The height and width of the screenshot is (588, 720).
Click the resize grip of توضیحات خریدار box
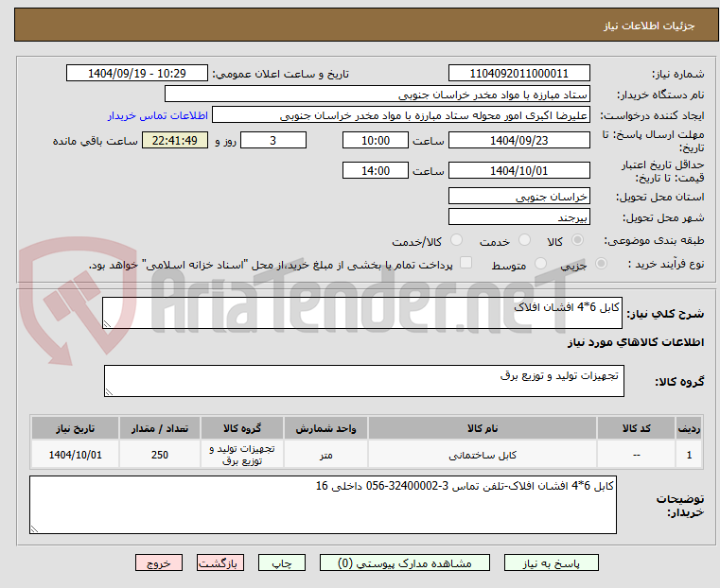[34, 528]
